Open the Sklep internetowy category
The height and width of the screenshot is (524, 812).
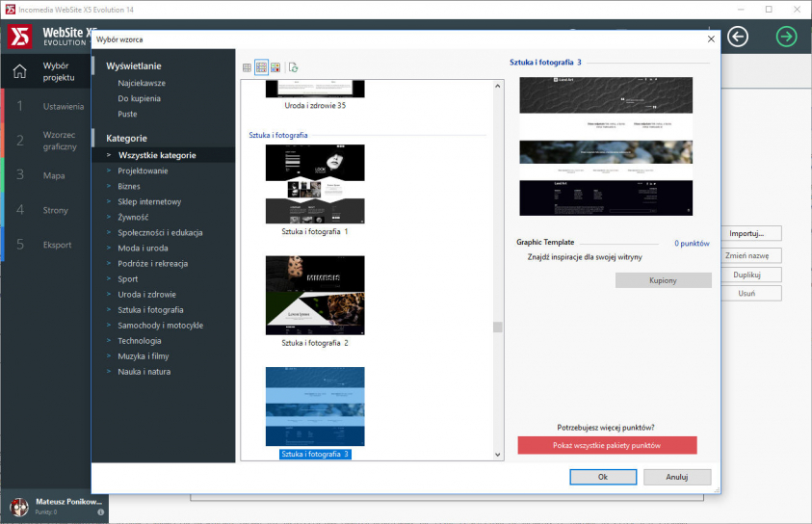(149, 201)
